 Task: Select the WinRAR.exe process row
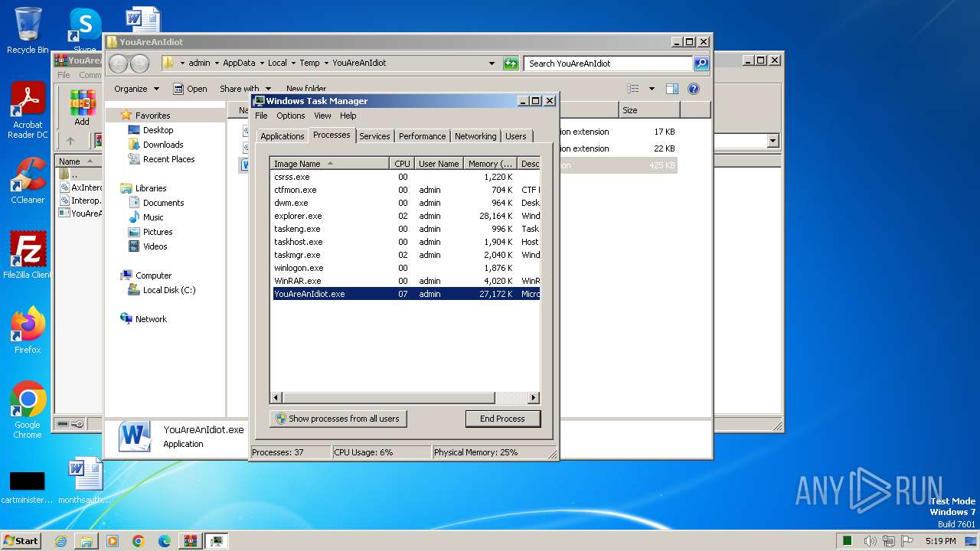(x=406, y=281)
